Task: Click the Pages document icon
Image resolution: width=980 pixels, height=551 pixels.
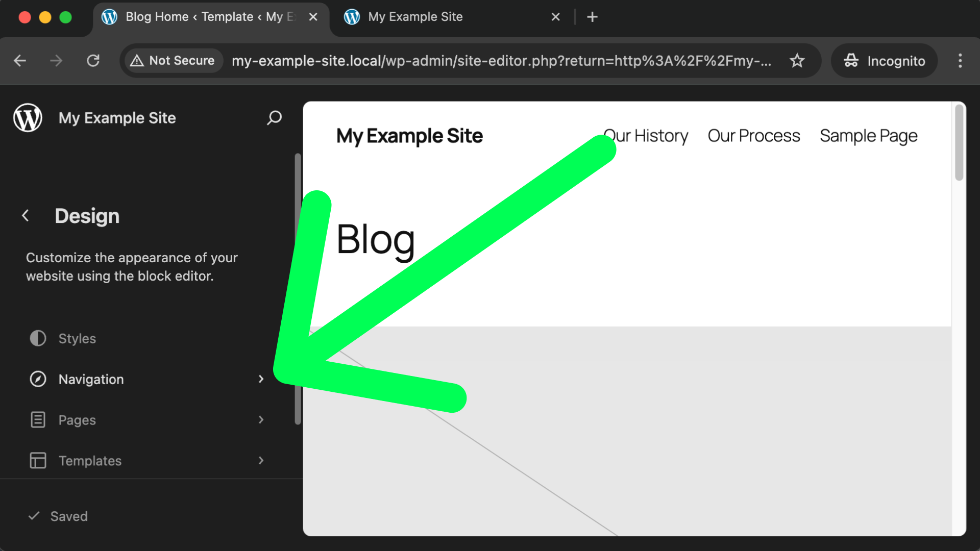Action: [38, 420]
